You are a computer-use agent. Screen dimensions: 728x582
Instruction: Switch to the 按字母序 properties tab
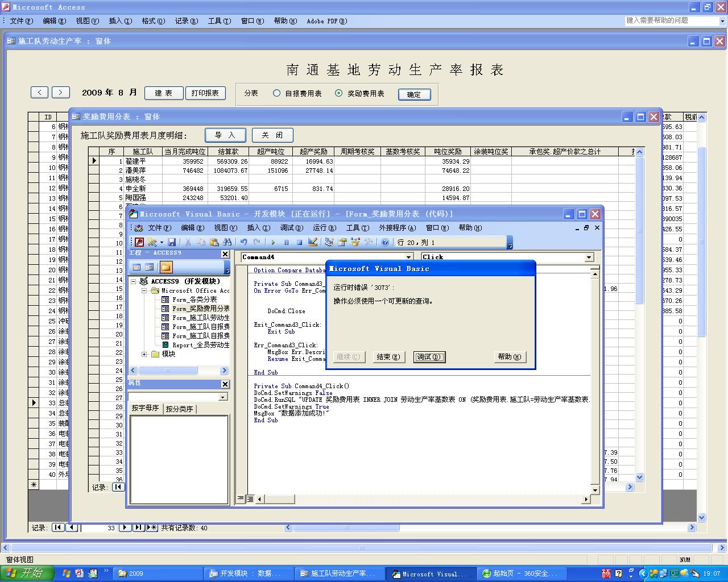(x=146, y=408)
